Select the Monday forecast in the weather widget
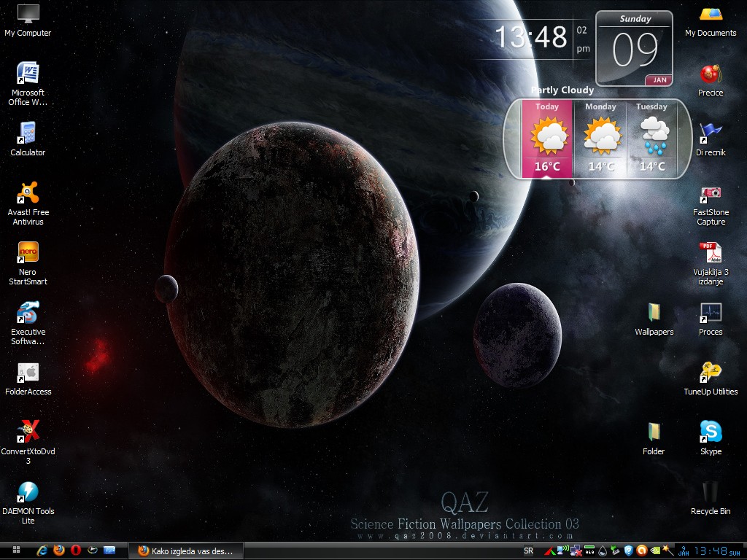Screen dimensions: 747x560 click(x=601, y=139)
